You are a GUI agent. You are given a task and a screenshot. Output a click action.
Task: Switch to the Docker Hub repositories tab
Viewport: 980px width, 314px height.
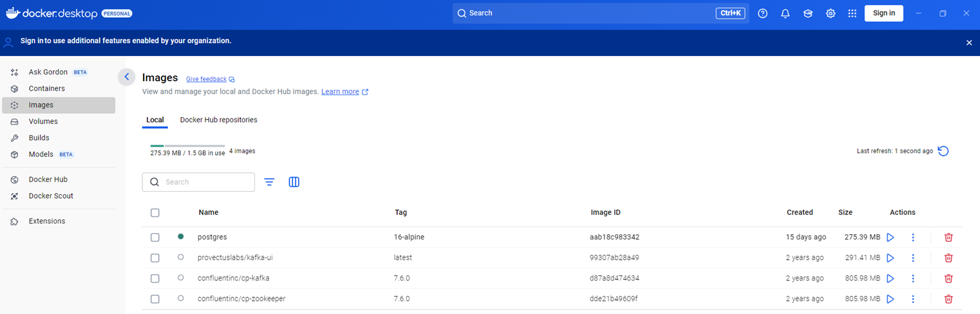[x=218, y=120]
